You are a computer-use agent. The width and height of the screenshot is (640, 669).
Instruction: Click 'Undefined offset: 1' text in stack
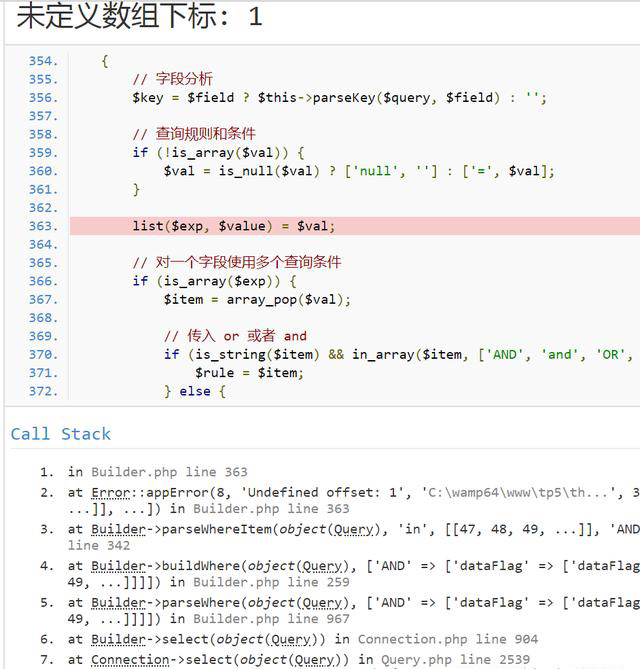(x=322, y=493)
